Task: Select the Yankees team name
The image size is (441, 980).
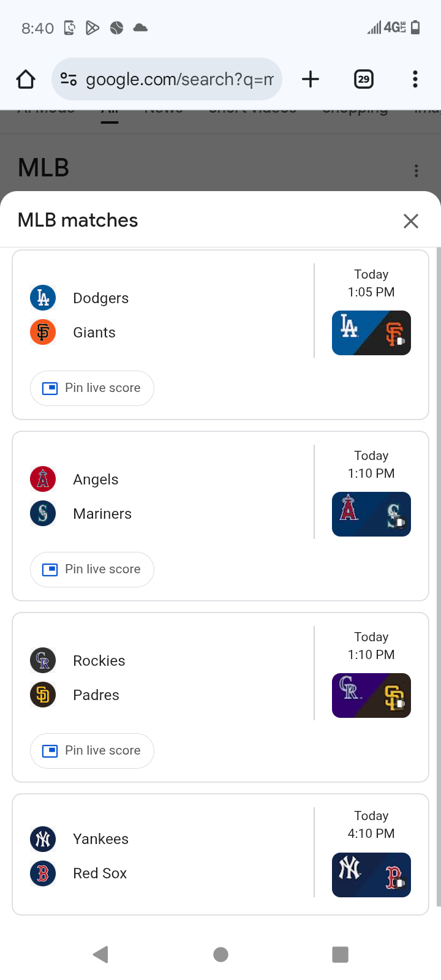Action: point(100,839)
